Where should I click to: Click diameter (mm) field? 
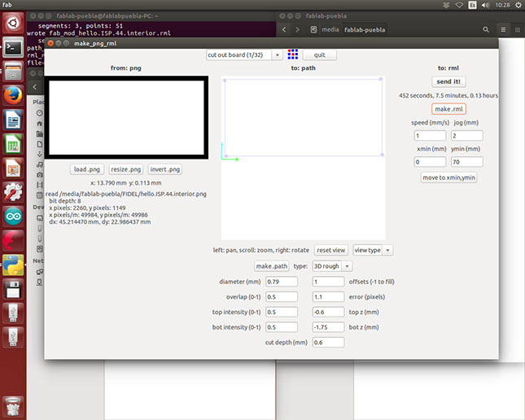click(282, 282)
